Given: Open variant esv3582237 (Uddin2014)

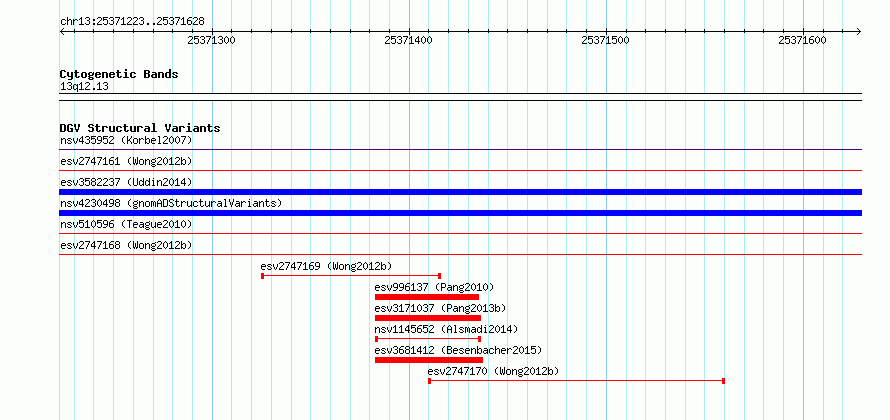Looking at the screenshot, I should [x=126, y=182].
